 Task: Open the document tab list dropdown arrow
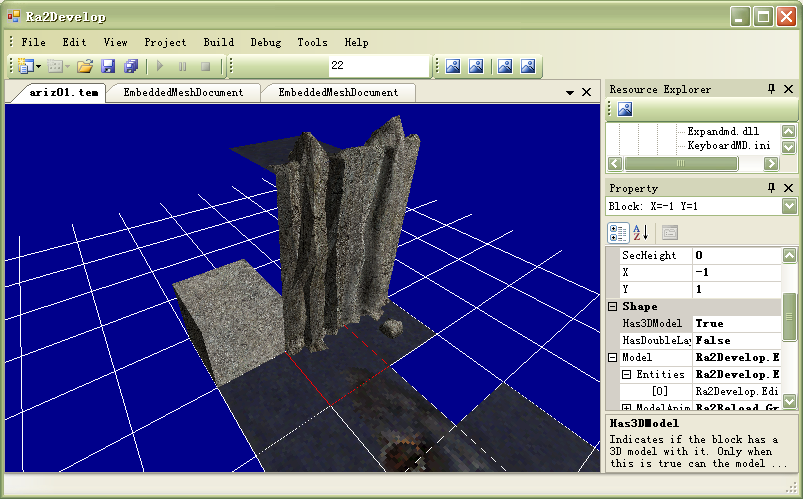click(570, 92)
